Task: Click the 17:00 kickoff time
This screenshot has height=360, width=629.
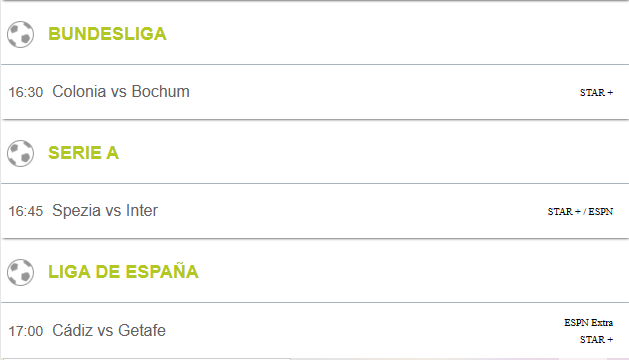Action: [26, 332]
